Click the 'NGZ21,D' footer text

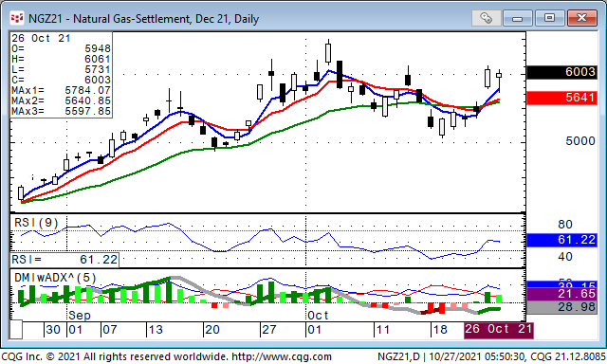(x=398, y=356)
